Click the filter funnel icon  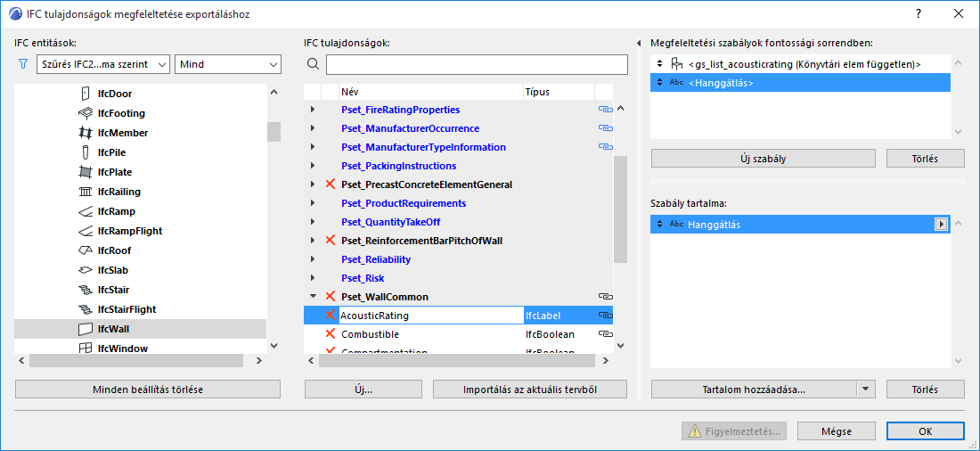pyautogui.click(x=24, y=64)
